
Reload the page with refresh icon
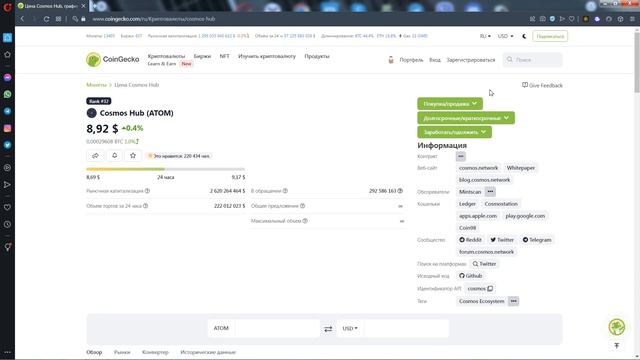(46, 19)
